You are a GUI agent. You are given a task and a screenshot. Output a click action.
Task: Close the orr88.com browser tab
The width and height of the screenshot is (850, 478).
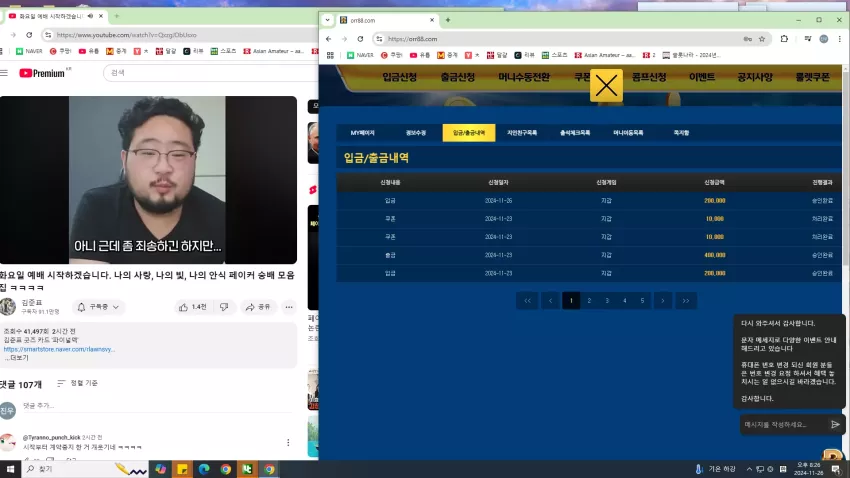pyautogui.click(x=432, y=20)
